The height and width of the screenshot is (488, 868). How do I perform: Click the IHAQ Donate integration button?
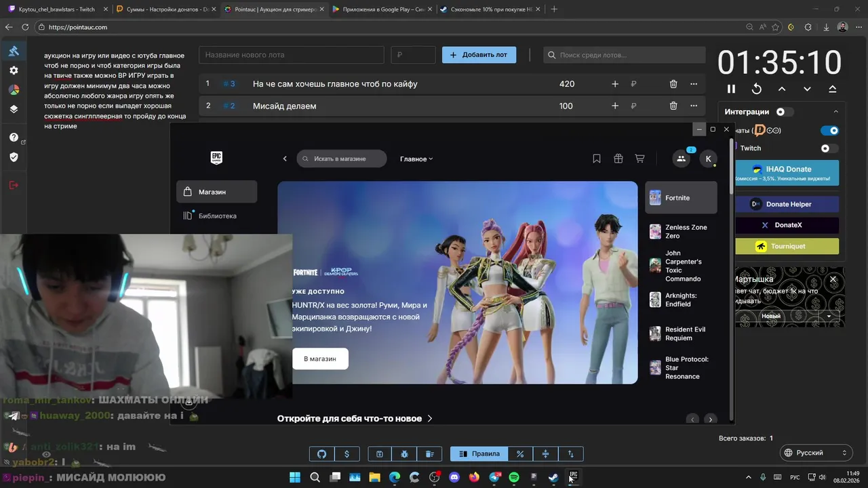tap(787, 173)
